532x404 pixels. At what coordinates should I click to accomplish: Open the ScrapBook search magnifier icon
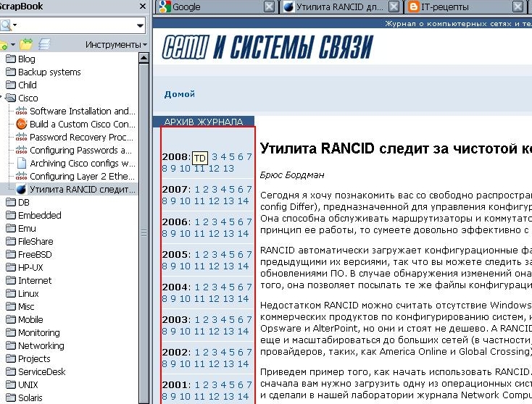pyautogui.click(x=5, y=25)
